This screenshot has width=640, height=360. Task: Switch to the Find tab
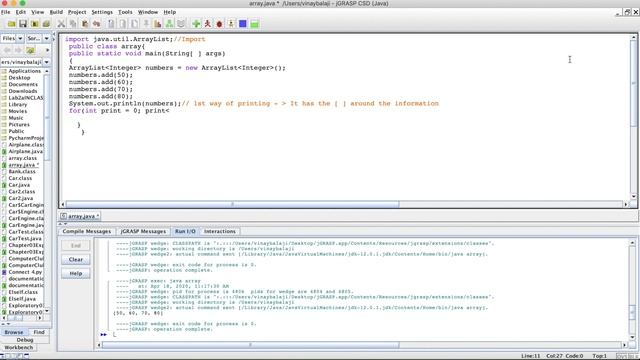coord(39,332)
